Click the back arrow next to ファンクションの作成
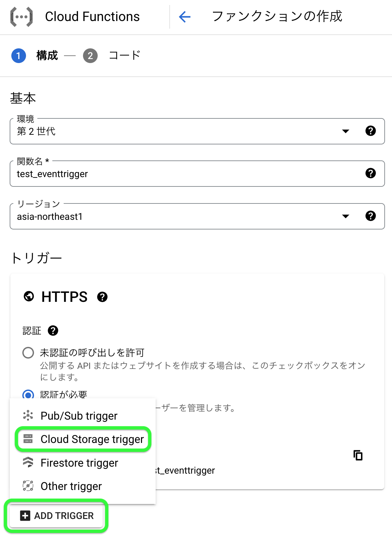Image resolution: width=392 pixels, height=535 pixels. [184, 17]
